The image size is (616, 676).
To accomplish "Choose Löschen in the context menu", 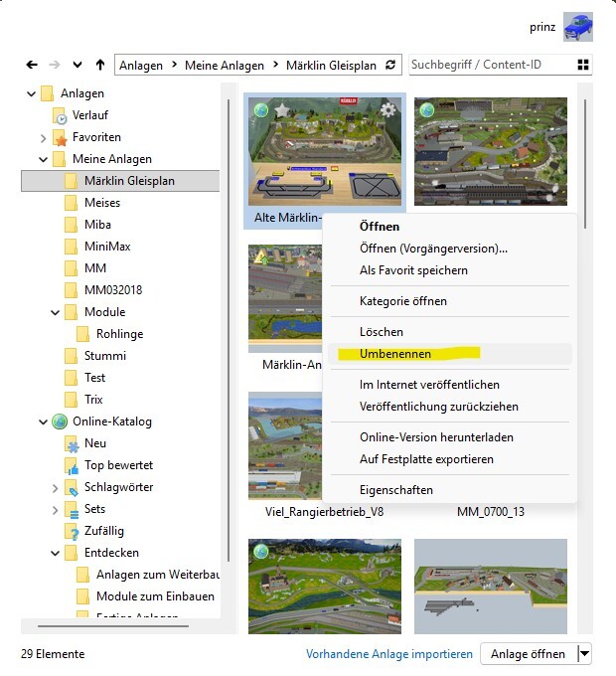I will tap(450, 332).
